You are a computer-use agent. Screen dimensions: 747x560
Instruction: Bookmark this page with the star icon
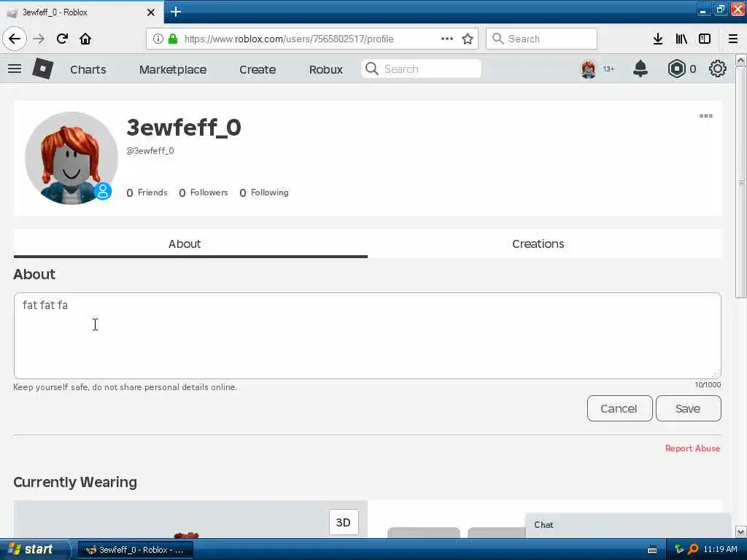468,39
